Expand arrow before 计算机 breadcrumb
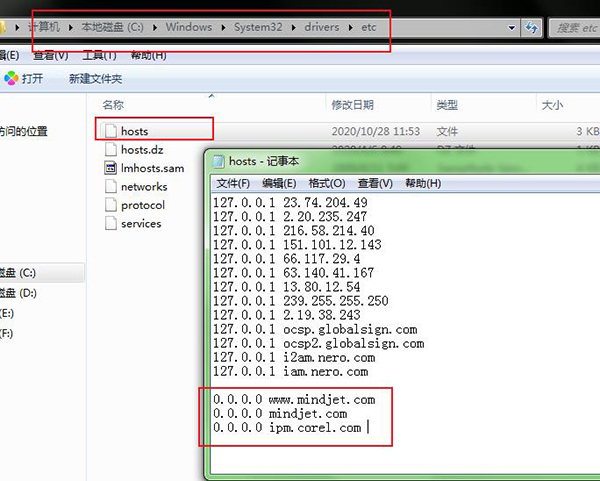 tap(17, 28)
